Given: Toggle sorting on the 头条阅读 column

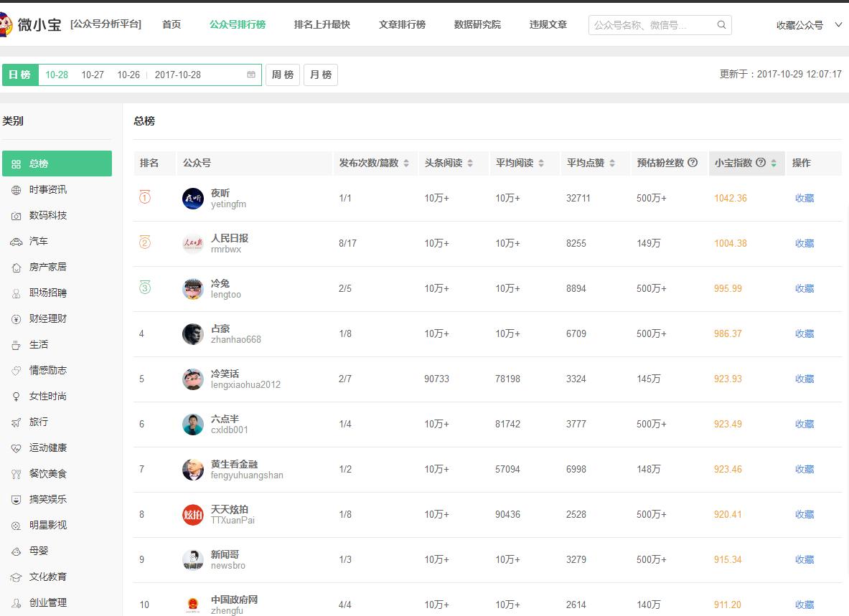Looking at the screenshot, I should [471, 163].
